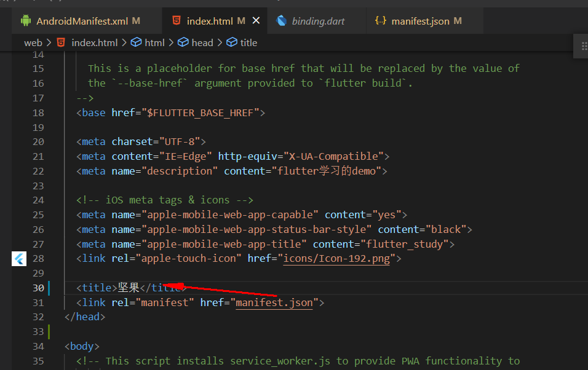Screen dimensions: 588x370
Task: Click the HTML5 icon on index.html tab
Action: (177, 21)
